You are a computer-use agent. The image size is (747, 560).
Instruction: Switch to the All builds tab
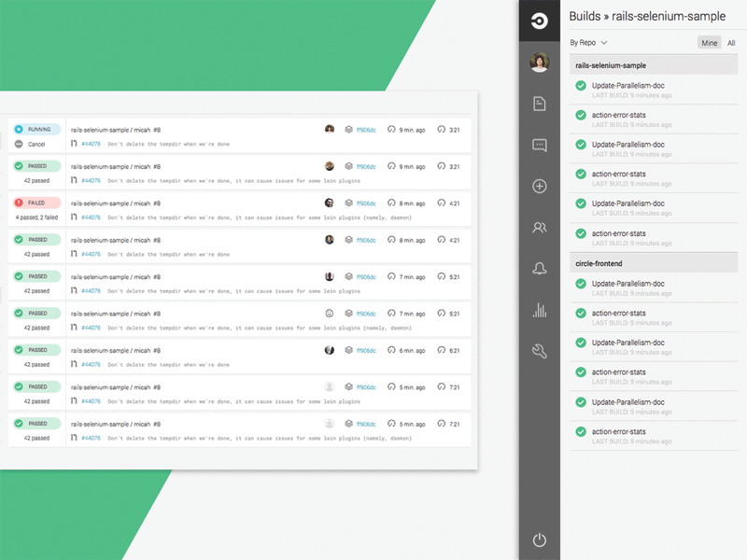(731, 43)
